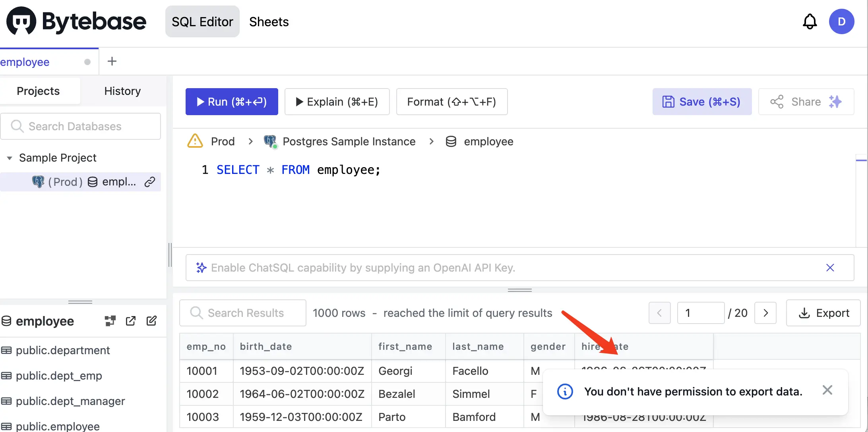Viewport: 868px width, 432px height.
Task: Click the Explain button
Action: [337, 102]
